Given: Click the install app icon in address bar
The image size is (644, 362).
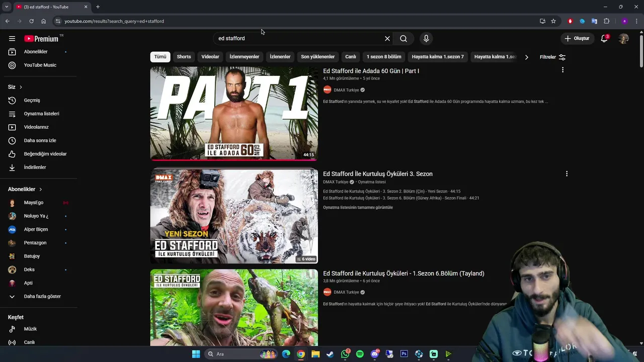Looking at the screenshot, I should coord(542,21).
